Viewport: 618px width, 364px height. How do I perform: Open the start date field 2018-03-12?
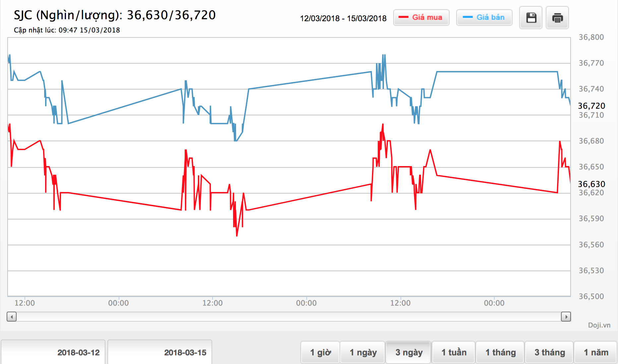(x=53, y=352)
